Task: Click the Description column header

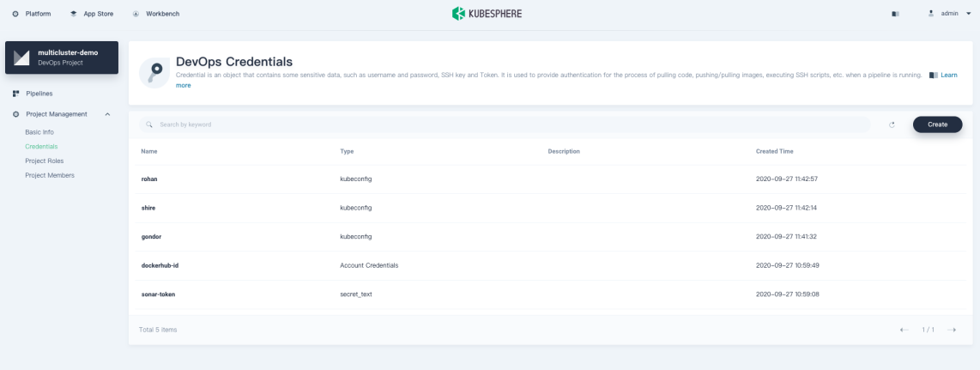Action: (564, 152)
